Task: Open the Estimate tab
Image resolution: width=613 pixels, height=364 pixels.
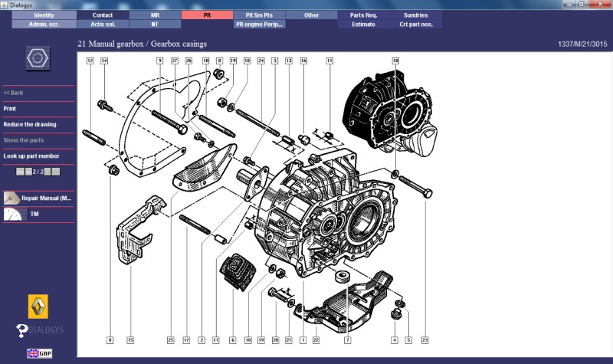Action: coord(362,24)
